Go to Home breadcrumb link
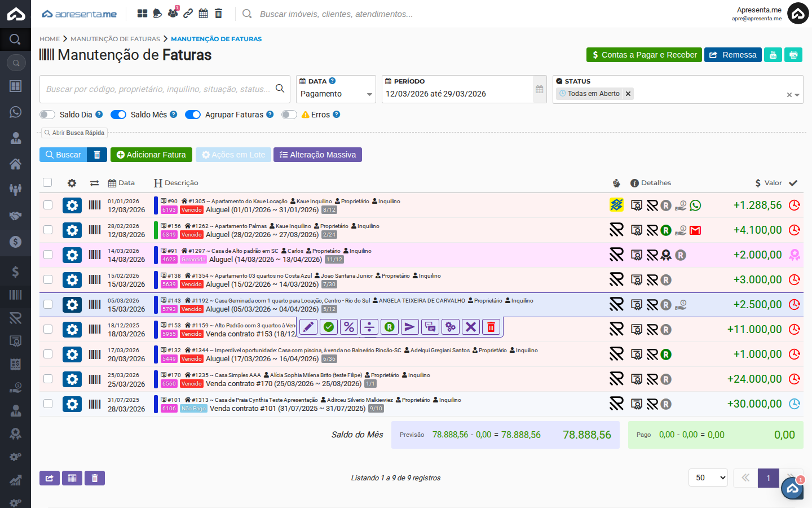The image size is (812, 508). (x=50, y=39)
